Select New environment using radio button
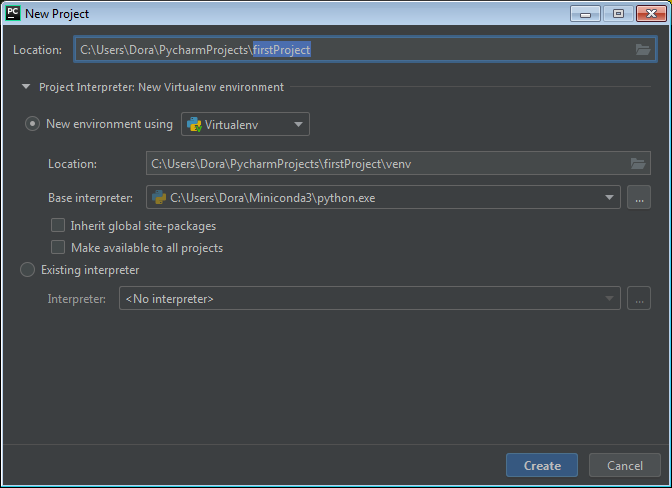 click(32, 124)
